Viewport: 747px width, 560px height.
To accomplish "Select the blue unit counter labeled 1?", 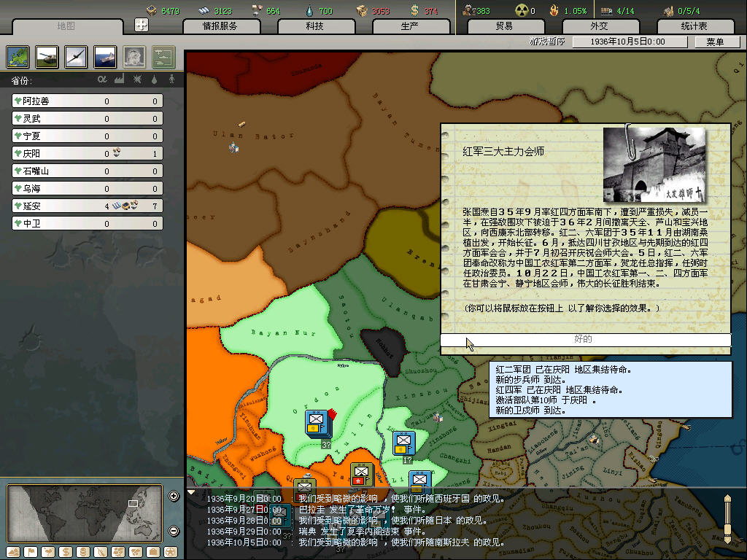I will 403,443.
